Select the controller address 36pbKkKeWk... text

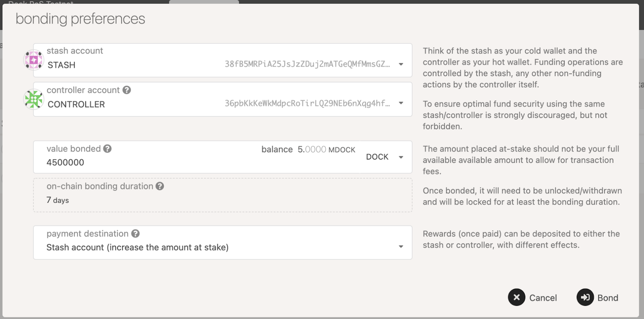(307, 103)
